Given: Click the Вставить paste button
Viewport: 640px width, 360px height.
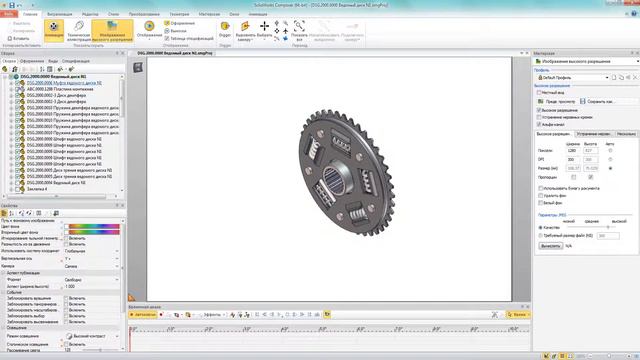Looking at the screenshot, I should [x=19, y=38].
